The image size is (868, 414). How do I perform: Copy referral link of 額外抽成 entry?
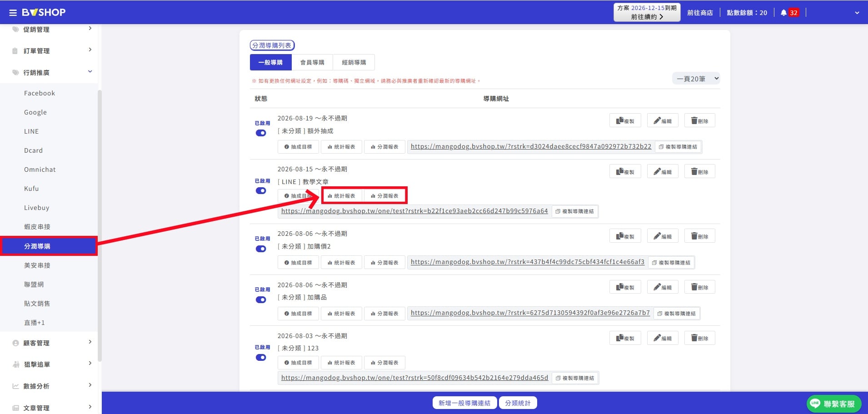point(678,147)
